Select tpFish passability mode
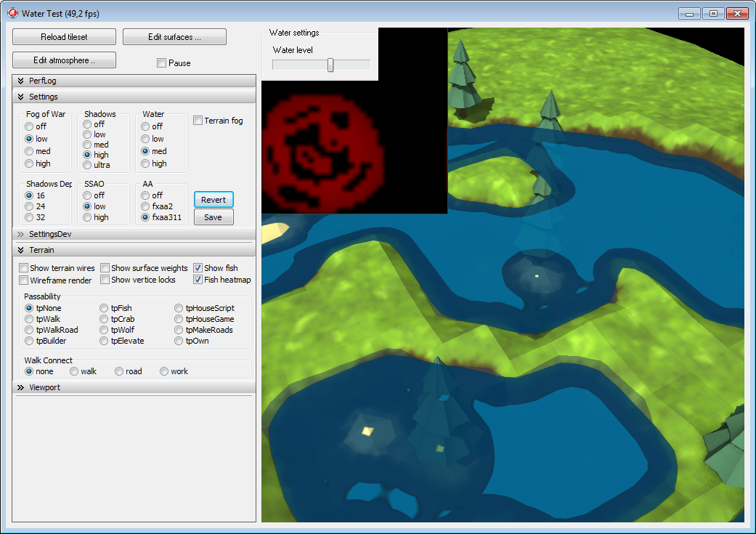This screenshot has width=756, height=534. [104, 307]
